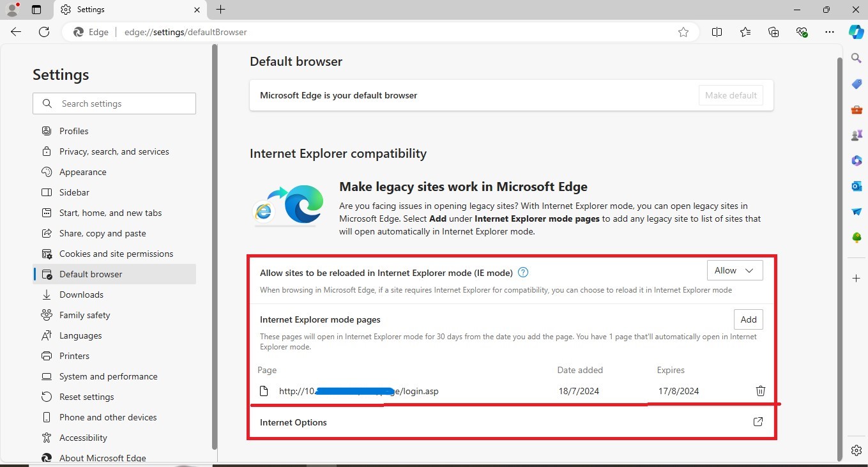Open Languages settings section
Screen dimensions: 868x467
point(114,335)
